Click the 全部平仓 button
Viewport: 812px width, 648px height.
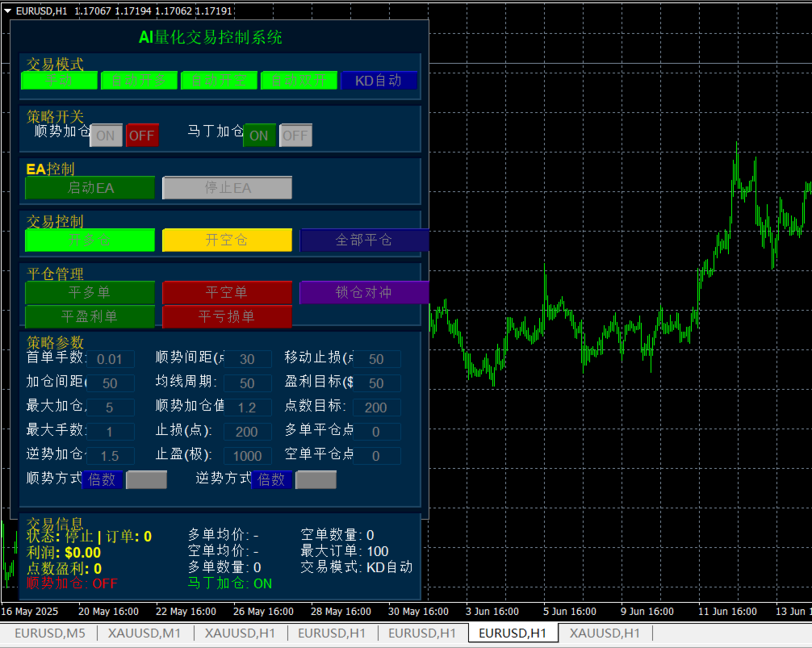[364, 240]
